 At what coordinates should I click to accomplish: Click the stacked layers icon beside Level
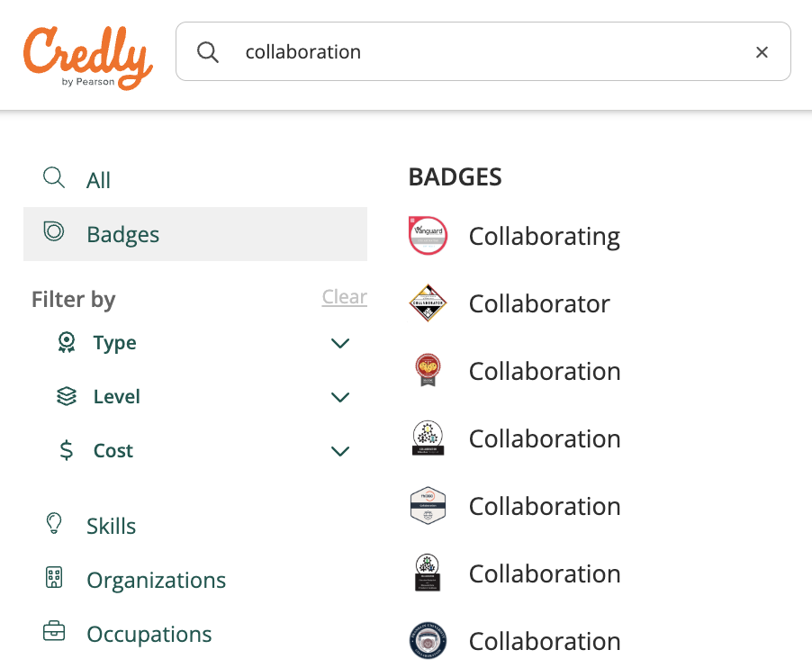[x=66, y=396]
